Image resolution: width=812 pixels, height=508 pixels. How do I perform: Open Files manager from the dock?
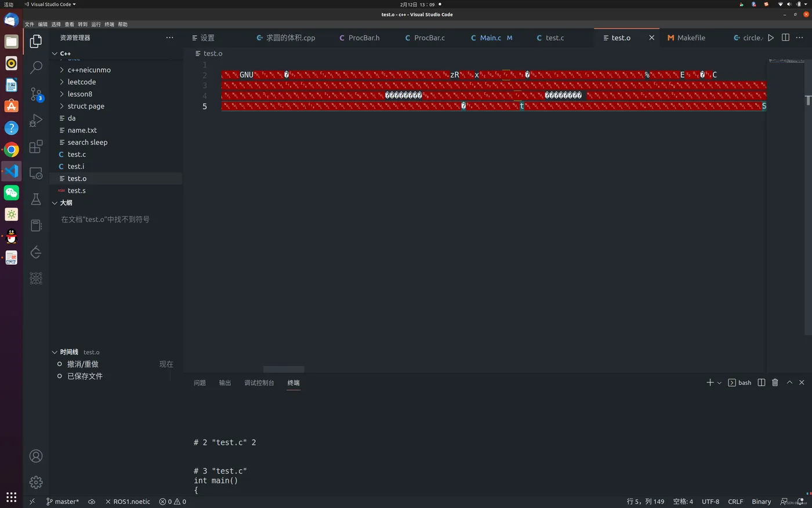tap(11, 42)
